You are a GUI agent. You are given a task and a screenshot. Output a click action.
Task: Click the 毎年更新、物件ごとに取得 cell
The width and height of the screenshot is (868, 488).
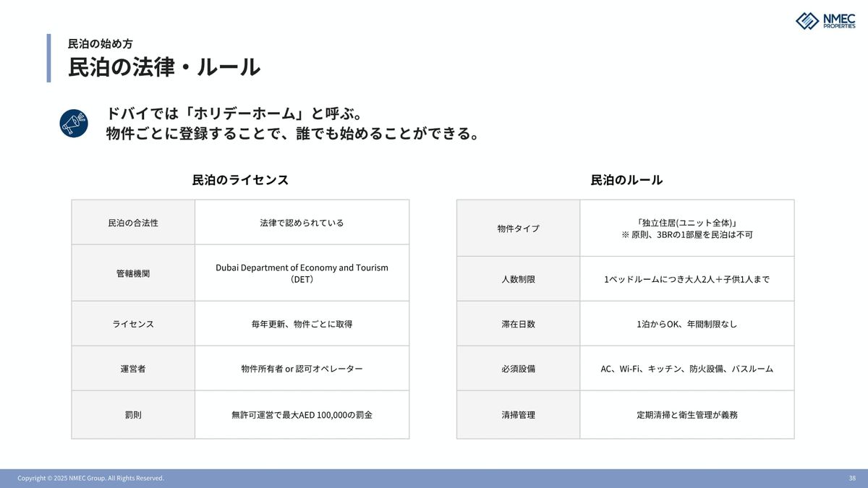[x=302, y=324]
